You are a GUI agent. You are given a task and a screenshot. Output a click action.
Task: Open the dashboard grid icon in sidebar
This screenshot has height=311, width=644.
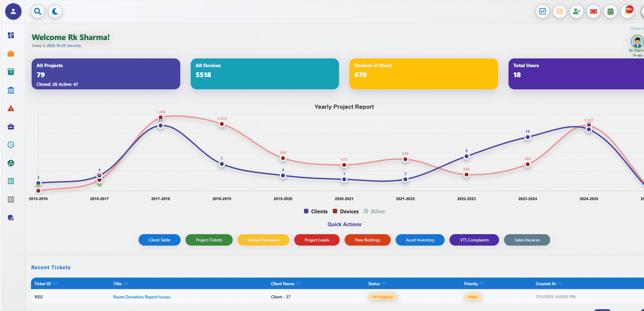[11, 35]
